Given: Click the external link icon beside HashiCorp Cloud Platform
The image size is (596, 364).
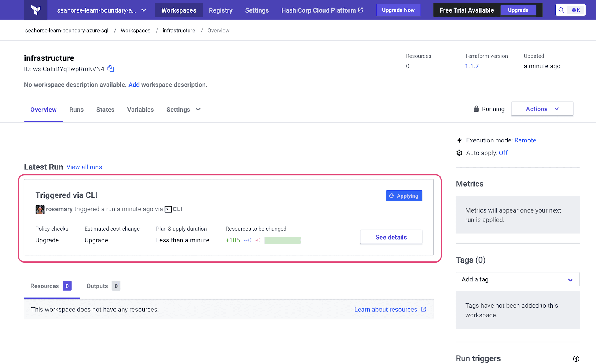Looking at the screenshot, I should click(361, 10).
